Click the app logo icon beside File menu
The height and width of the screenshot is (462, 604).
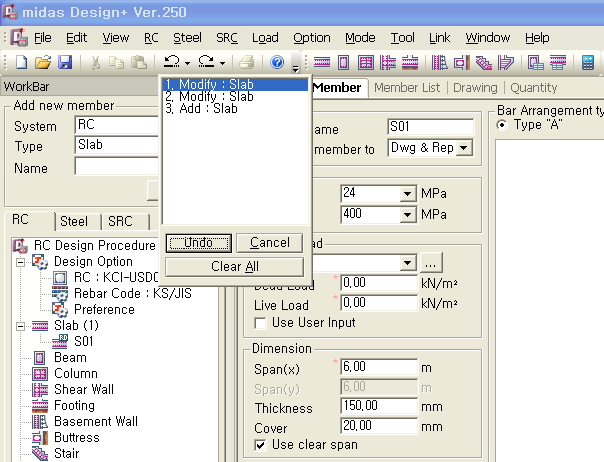point(19,38)
